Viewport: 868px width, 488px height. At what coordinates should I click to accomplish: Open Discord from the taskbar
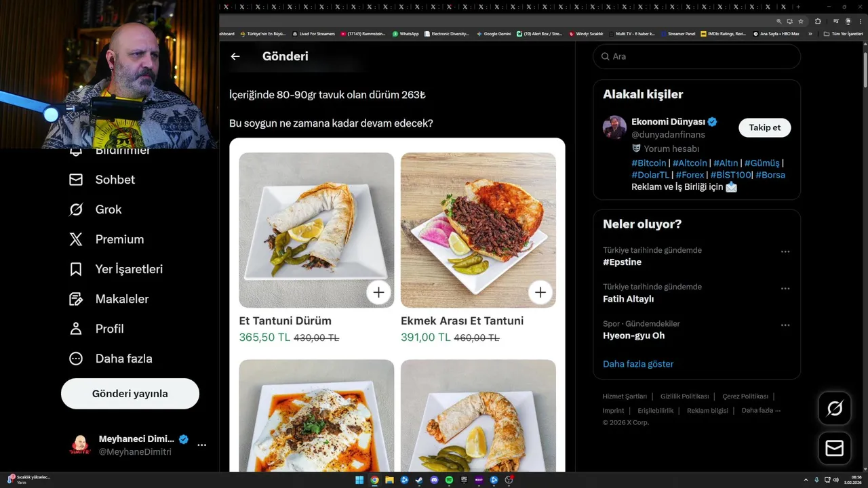[434, 480]
